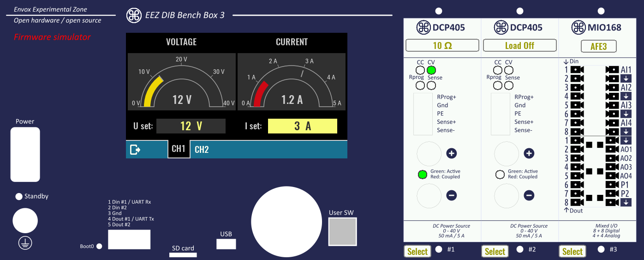
Task: Click the down arrow below P2 on MIO168
Action: 626,202
